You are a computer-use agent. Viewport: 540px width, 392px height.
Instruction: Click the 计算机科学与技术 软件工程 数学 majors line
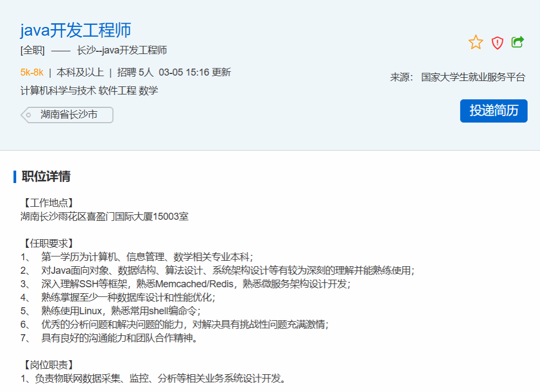point(89,90)
